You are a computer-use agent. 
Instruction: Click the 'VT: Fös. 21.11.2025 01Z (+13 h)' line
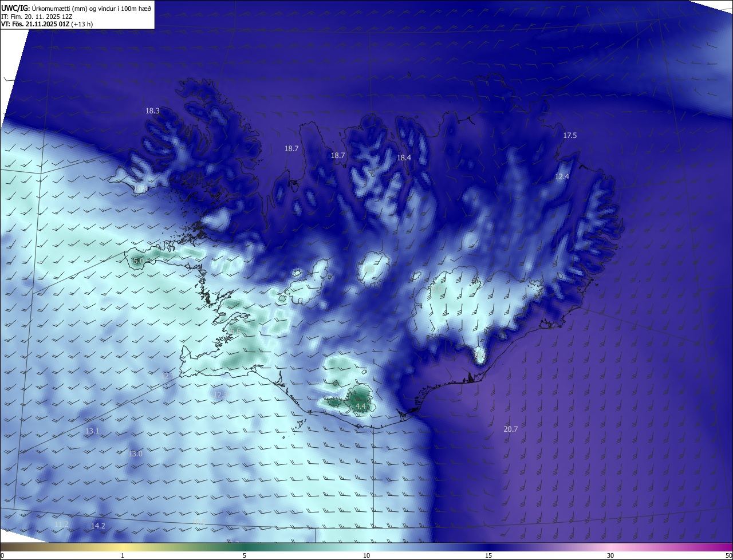47,24
